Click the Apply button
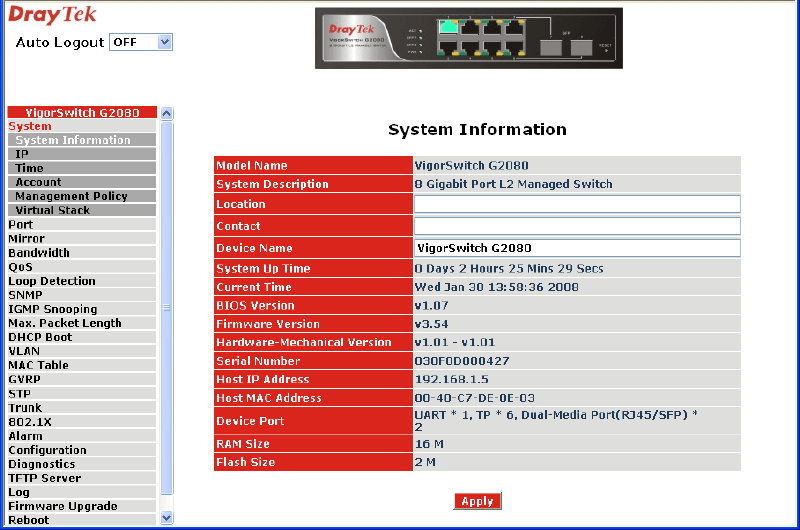Viewport: 800px width, 530px height. [478, 501]
